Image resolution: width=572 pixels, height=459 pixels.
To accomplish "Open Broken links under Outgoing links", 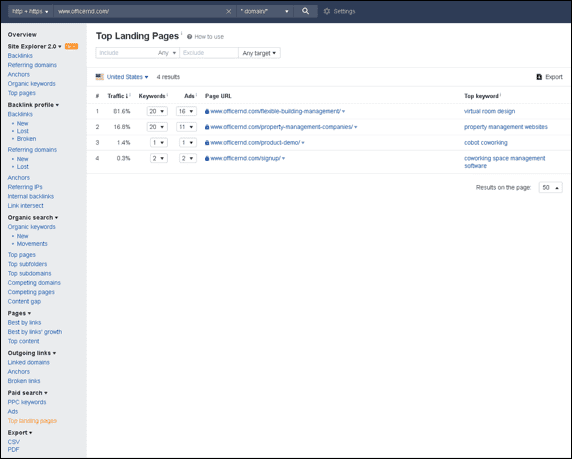I will click(x=24, y=381).
